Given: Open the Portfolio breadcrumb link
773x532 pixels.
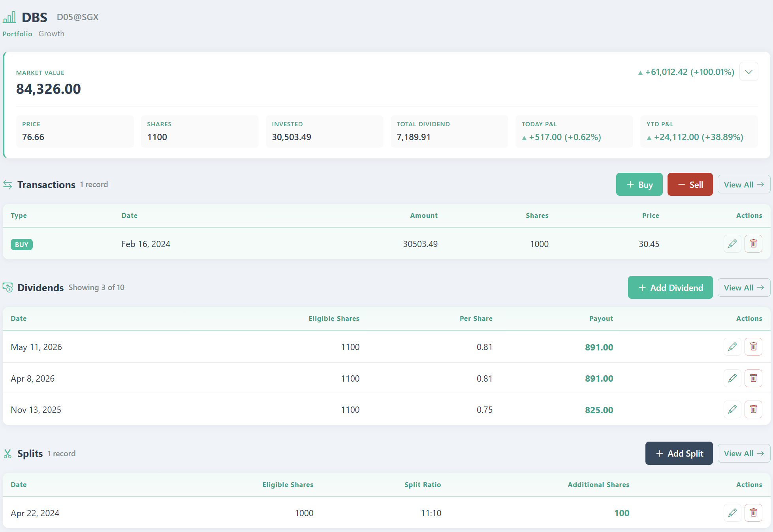Looking at the screenshot, I should (17, 34).
